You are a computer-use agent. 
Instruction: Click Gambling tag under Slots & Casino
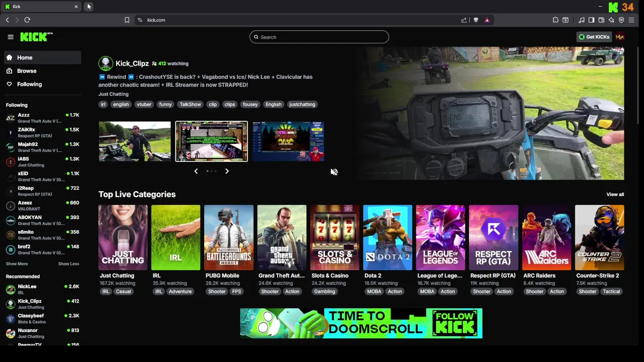coord(325,292)
